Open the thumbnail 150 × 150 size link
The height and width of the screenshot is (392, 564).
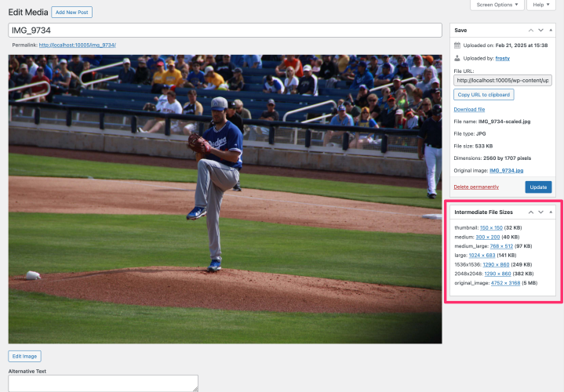[x=490, y=227]
